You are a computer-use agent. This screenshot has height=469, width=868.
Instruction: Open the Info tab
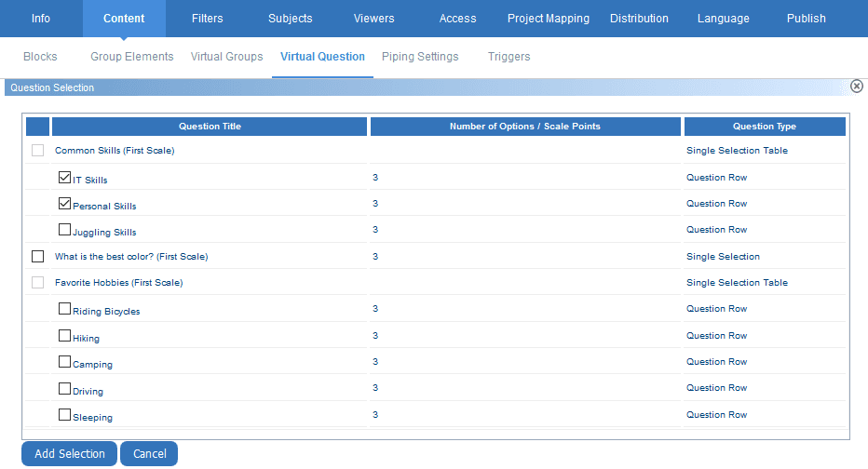tap(41, 19)
